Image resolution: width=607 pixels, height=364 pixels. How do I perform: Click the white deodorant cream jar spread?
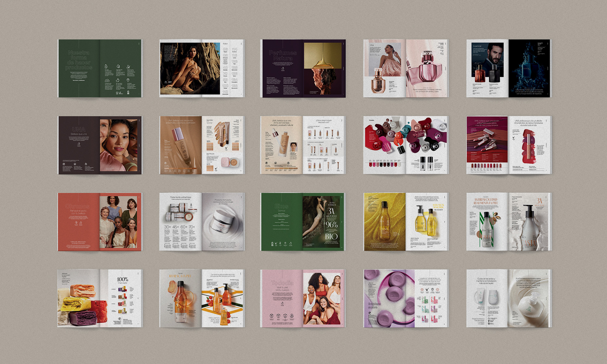click(x=509, y=298)
